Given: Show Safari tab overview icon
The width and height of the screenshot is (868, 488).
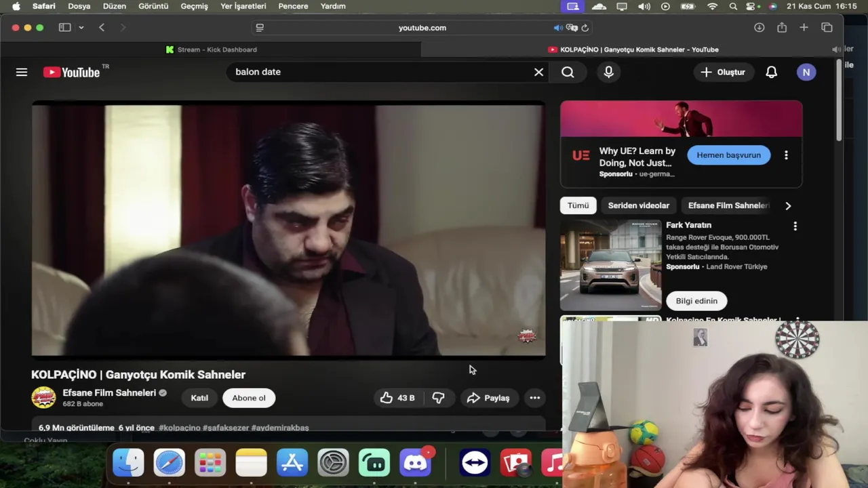Looking at the screenshot, I should (827, 28).
